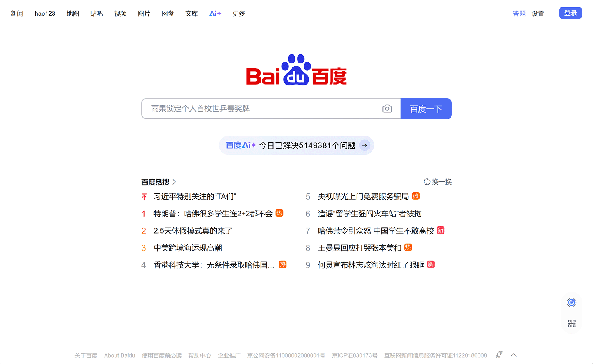This screenshot has height=364, width=593.
Task: Switch to 图片 in the top navigation
Action: (x=144, y=13)
